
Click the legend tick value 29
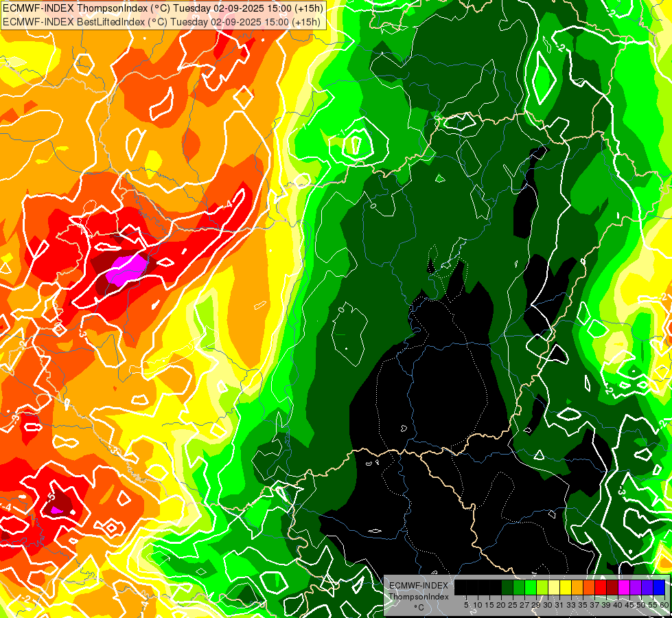click(535, 605)
